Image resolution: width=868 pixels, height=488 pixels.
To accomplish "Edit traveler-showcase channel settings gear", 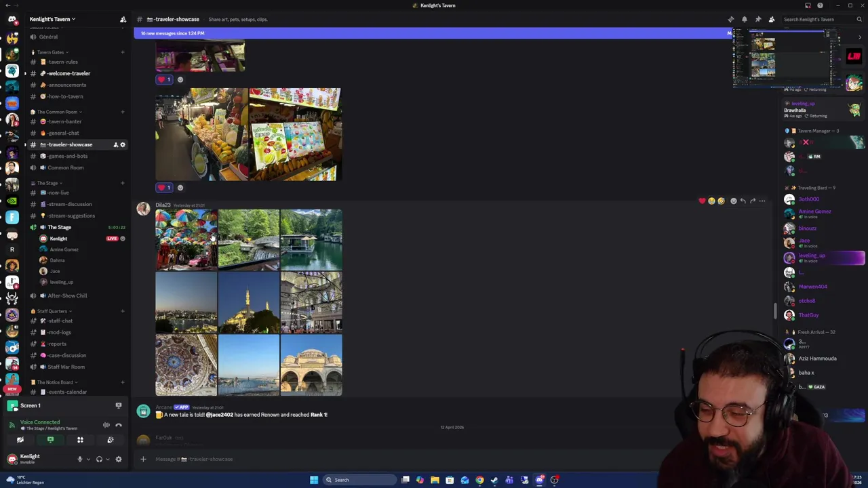I will tap(123, 144).
